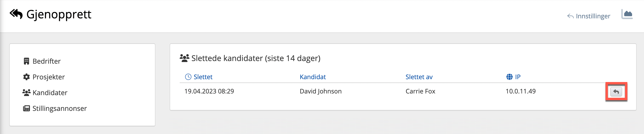Click the building icon beside Bedrifter

[x=26, y=61]
